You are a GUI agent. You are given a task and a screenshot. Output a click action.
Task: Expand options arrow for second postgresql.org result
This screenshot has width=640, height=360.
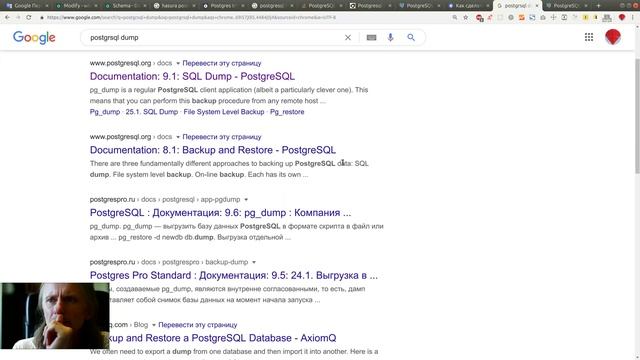[x=178, y=137]
